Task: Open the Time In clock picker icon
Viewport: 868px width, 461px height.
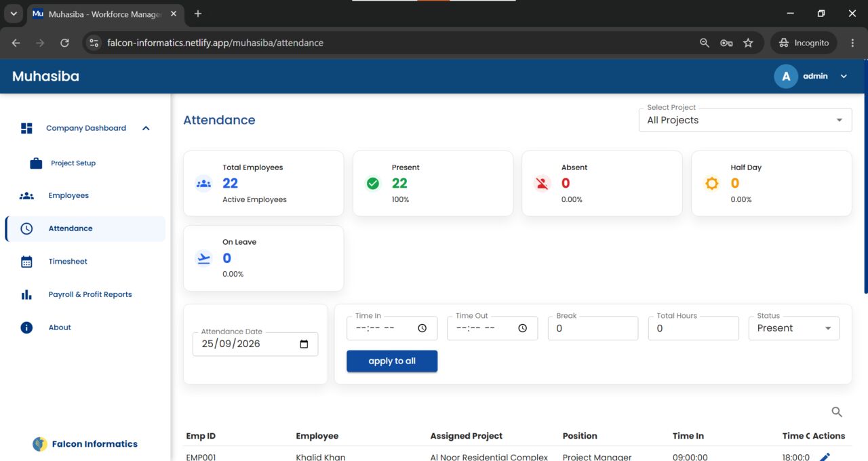Action: point(422,328)
